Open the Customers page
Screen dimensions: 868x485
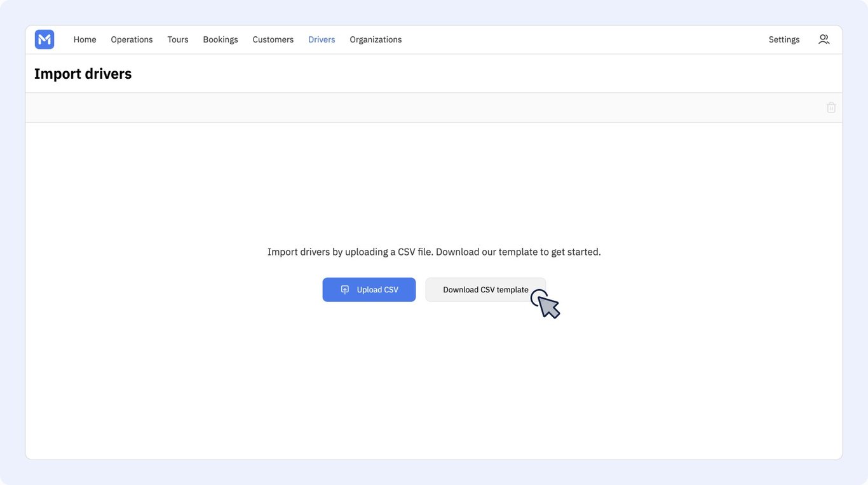(273, 39)
